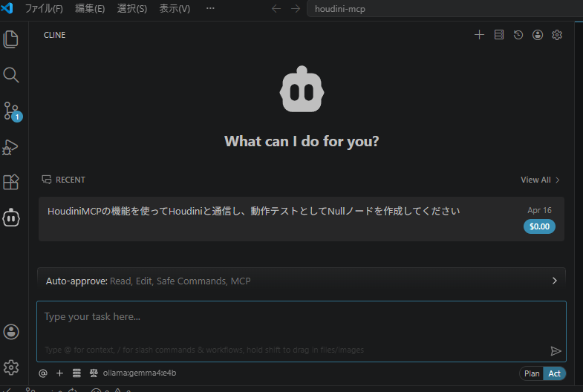The image size is (583, 392).
Task: Switch to Plan mode
Action: (x=532, y=373)
